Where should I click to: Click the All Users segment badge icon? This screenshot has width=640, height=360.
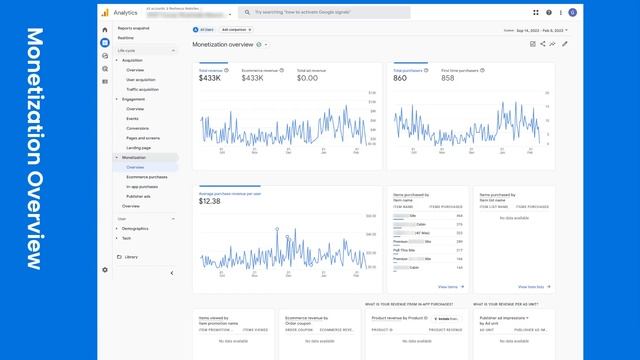196,30
